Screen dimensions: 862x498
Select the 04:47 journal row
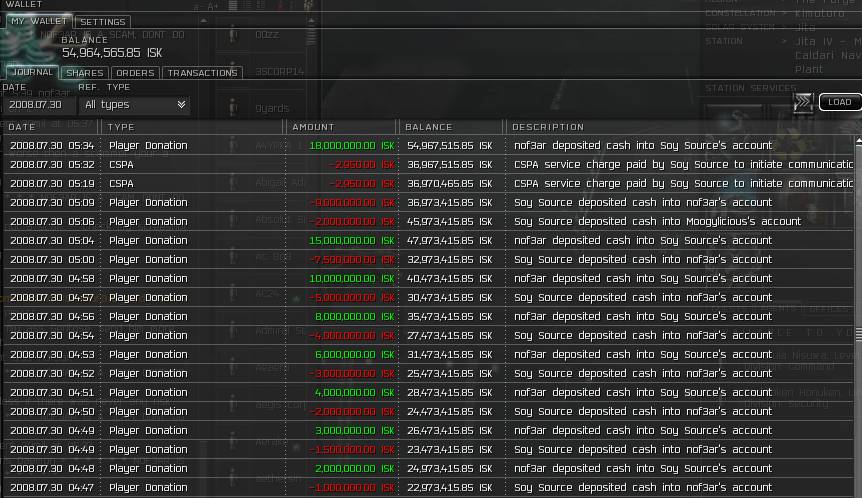pos(428,488)
